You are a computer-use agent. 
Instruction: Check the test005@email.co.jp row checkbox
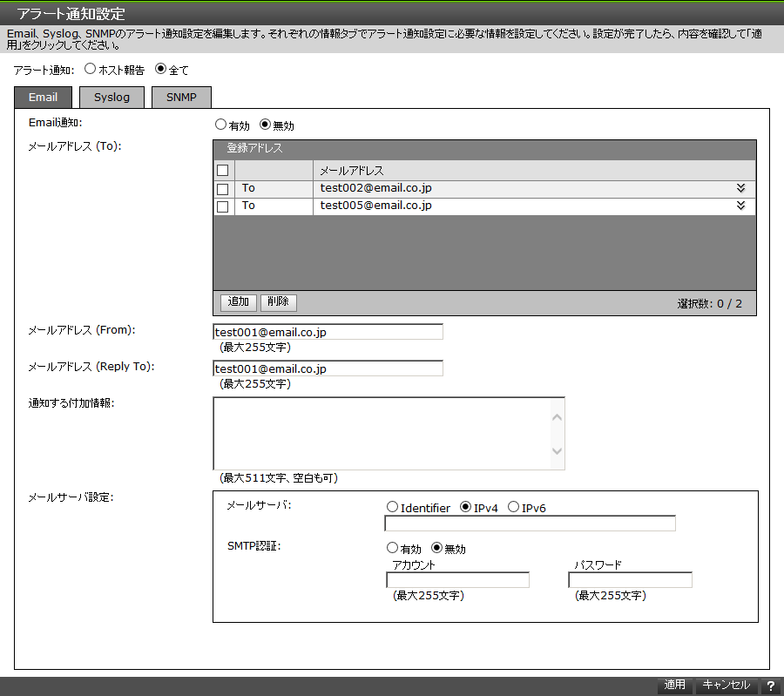[222, 206]
